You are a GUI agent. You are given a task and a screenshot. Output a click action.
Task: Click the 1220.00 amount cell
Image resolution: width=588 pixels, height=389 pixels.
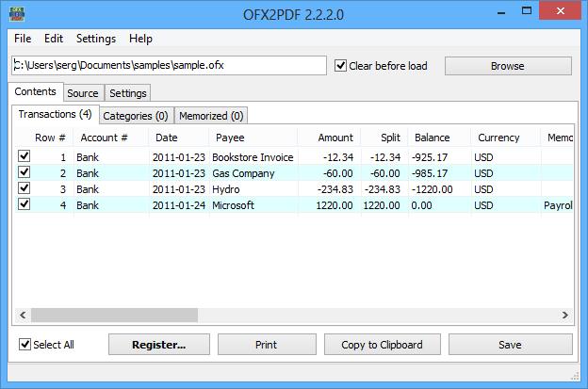[330, 205]
